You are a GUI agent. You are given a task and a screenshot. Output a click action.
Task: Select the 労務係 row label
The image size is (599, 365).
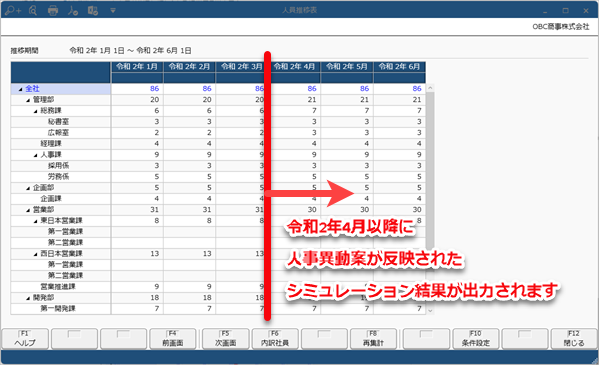[58, 177]
